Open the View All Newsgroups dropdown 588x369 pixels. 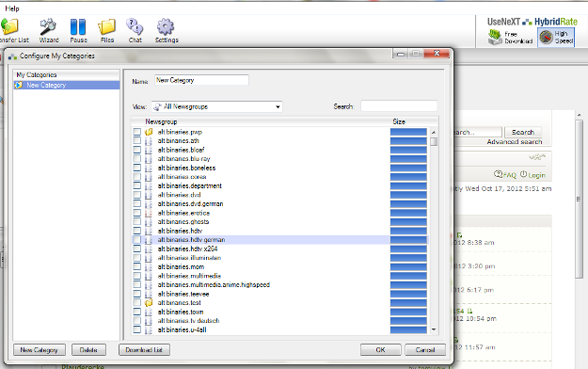(217, 106)
